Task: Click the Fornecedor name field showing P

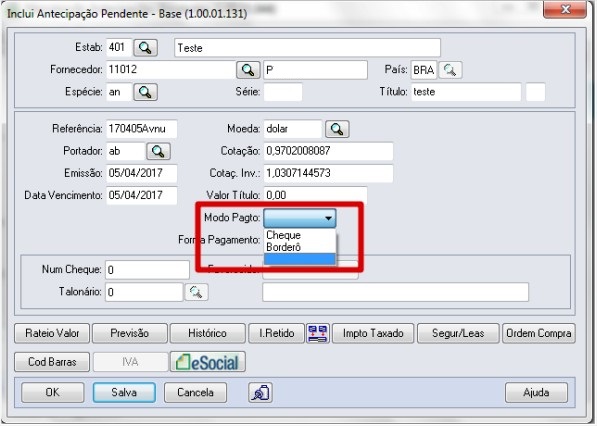Action: coord(315,70)
